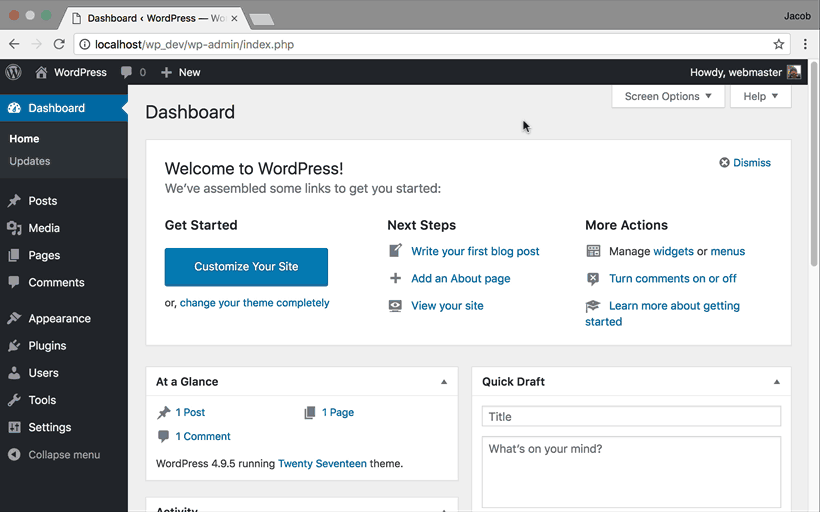Click the Tools wrench icon
The image size is (820, 512).
click(x=14, y=400)
